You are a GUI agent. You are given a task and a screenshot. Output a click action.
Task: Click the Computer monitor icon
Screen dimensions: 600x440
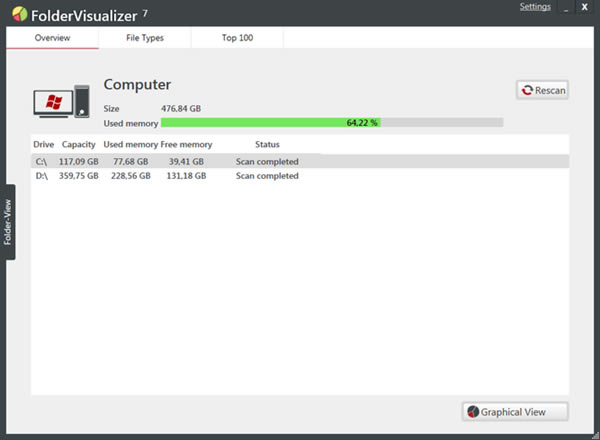tap(62, 102)
